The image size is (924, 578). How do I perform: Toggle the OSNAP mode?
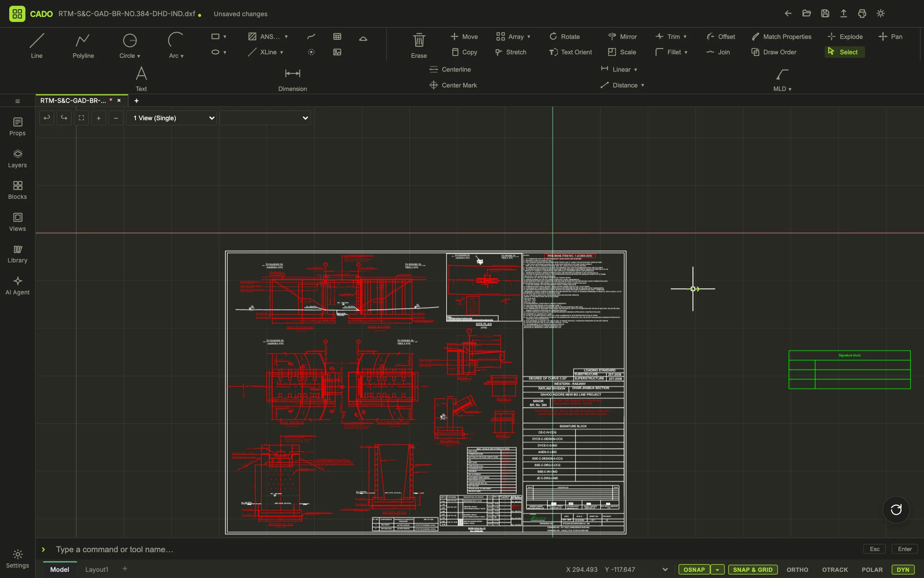pos(694,570)
